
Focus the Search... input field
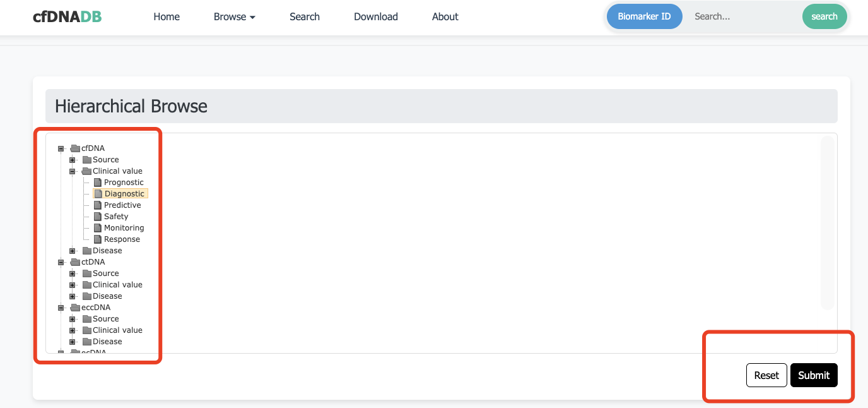[742, 16]
